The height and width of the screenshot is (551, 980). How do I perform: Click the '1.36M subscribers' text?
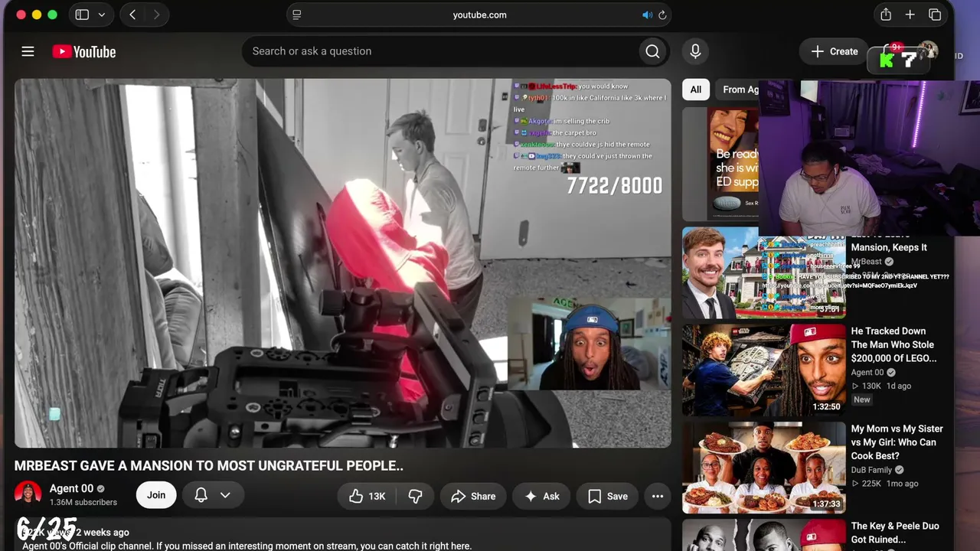(83, 503)
